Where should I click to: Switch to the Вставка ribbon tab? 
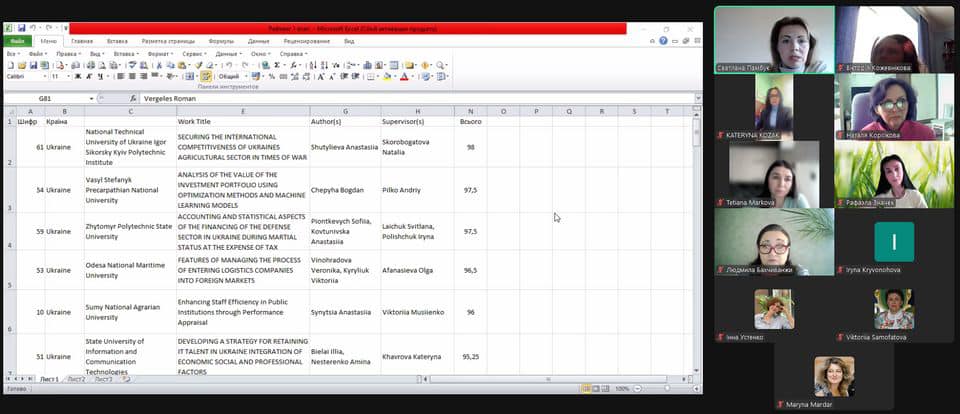(x=117, y=41)
